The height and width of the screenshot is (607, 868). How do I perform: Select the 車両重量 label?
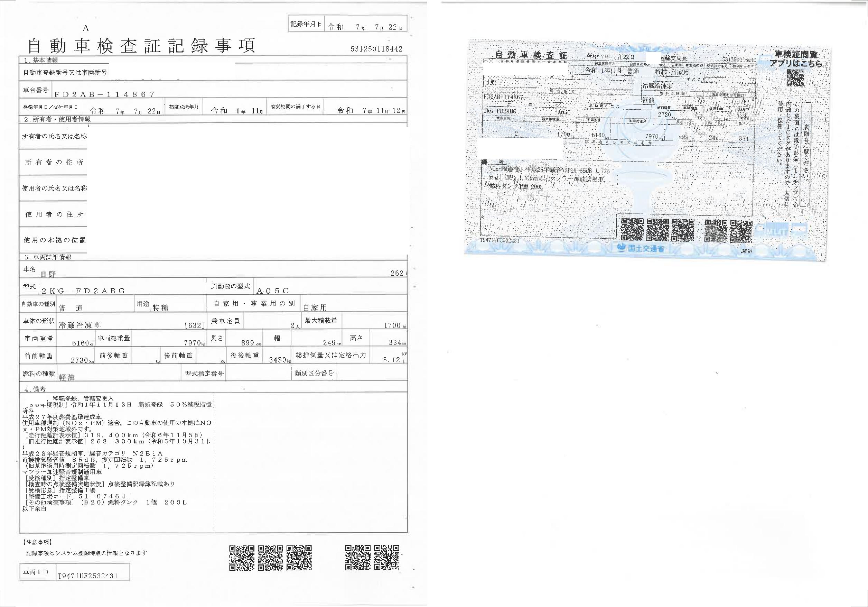[x=39, y=339]
